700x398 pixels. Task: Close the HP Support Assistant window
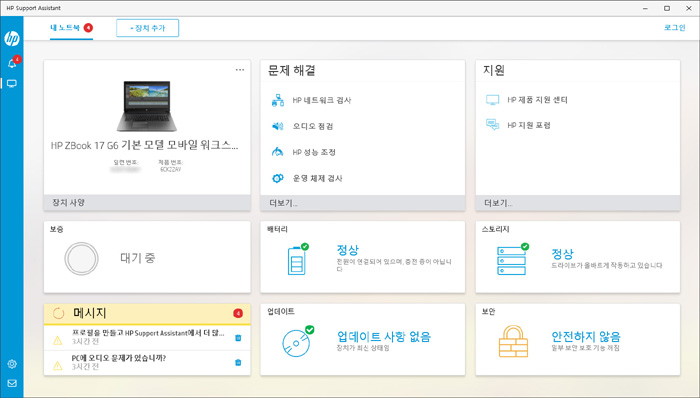coord(688,8)
